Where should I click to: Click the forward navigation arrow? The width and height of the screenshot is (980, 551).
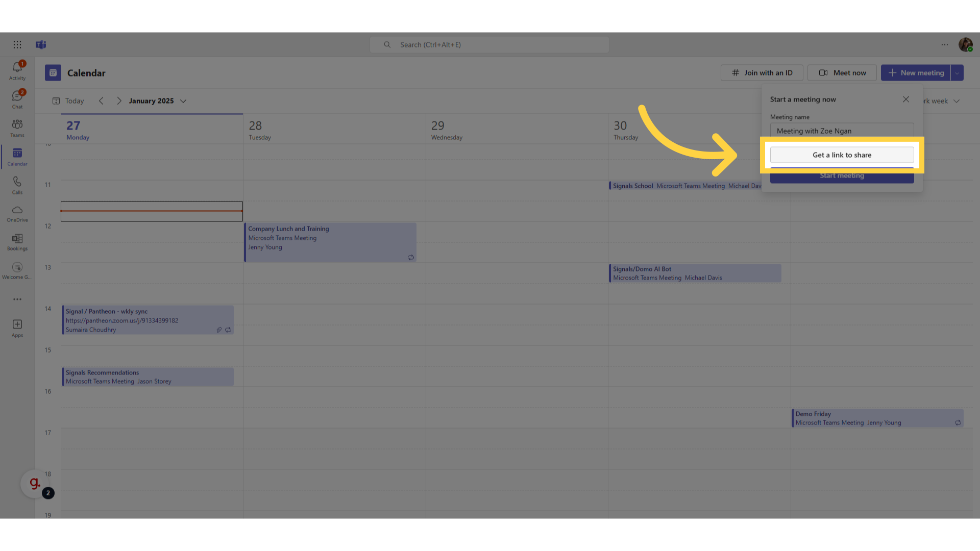118,100
